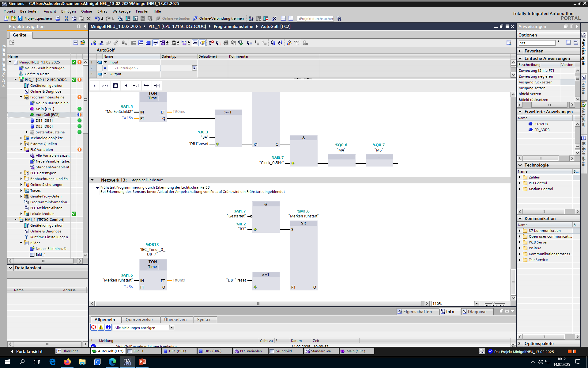This screenshot has width=588, height=368.
Task: Click Online-Verbindung trennen icon
Action: point(195,18)
